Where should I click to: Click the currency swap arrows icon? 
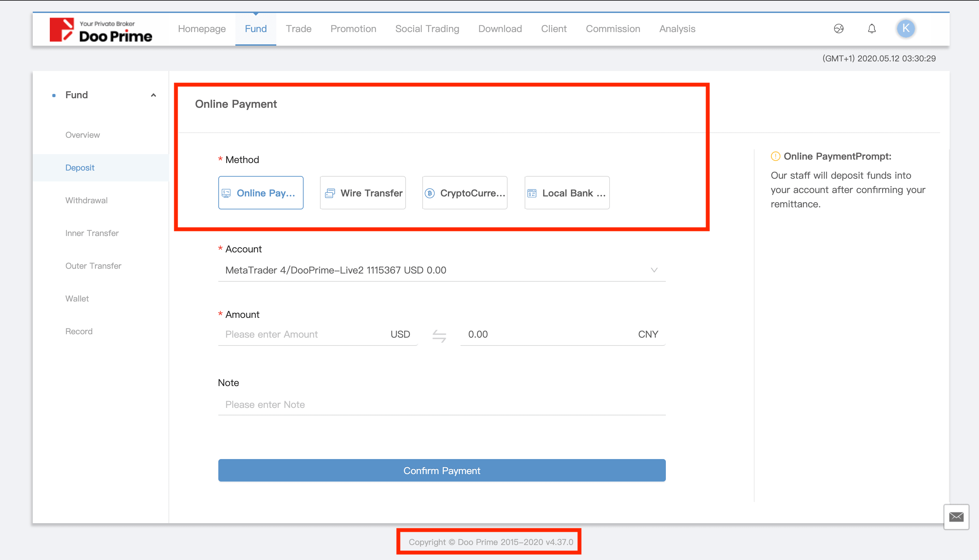point(439,336)
